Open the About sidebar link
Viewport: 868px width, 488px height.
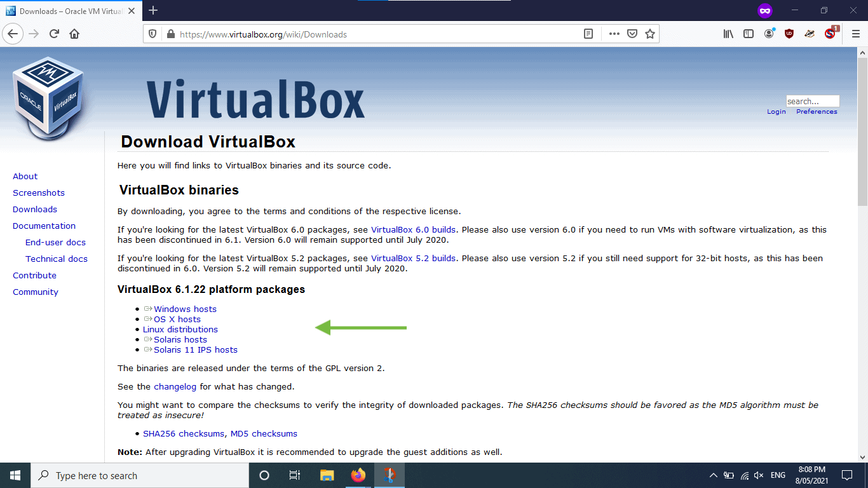(x=25, y=176)
